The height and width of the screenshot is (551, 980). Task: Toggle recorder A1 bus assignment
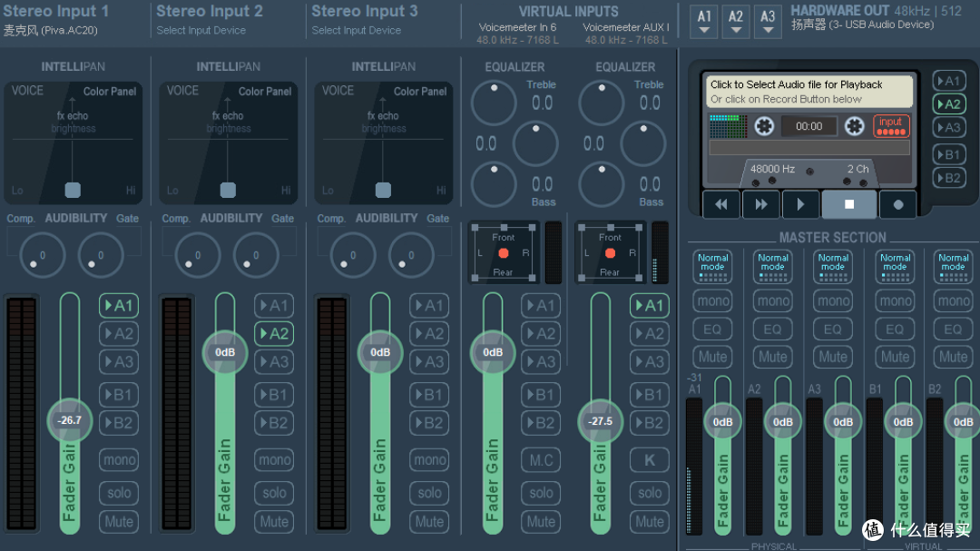click(949, 81)
